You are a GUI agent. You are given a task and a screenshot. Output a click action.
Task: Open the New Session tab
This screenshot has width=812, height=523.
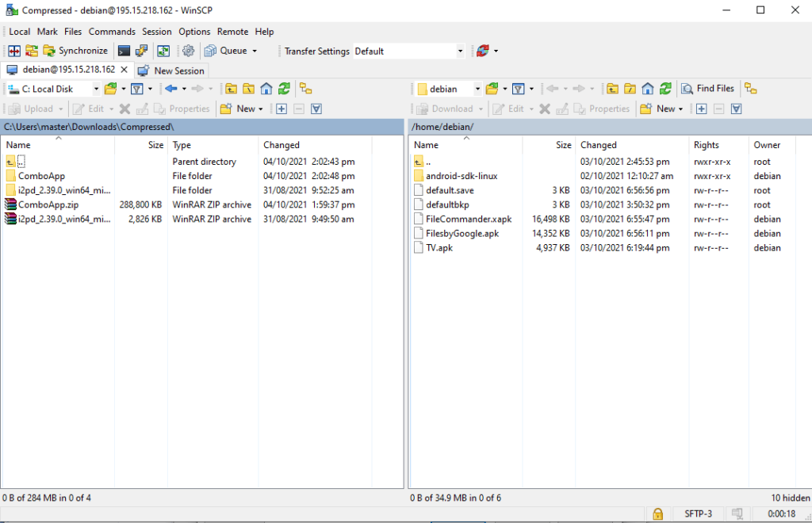(171, 71)
